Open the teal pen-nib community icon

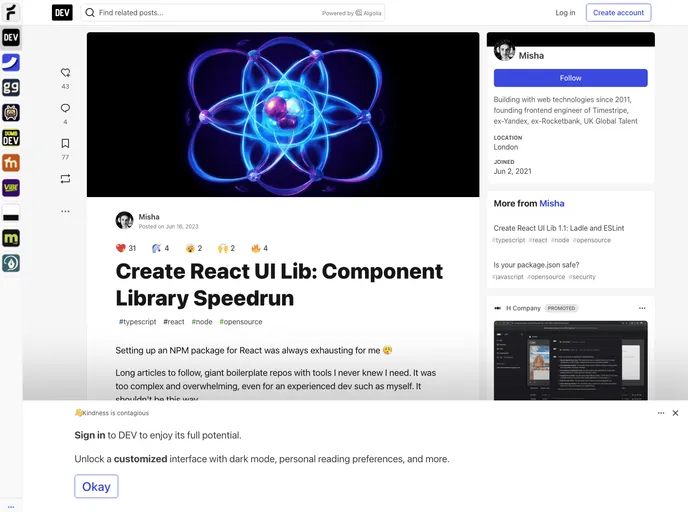pyautogui.click(x=11, y=263)
